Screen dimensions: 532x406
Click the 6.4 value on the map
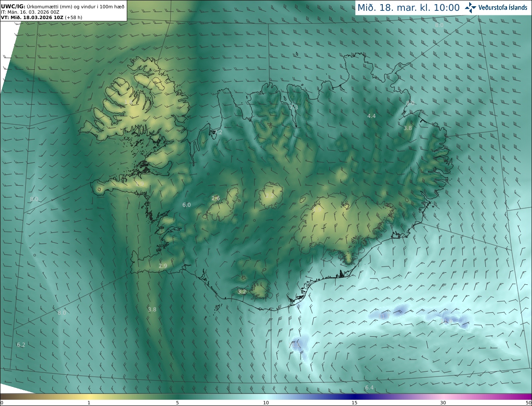(x=369, y=388)
